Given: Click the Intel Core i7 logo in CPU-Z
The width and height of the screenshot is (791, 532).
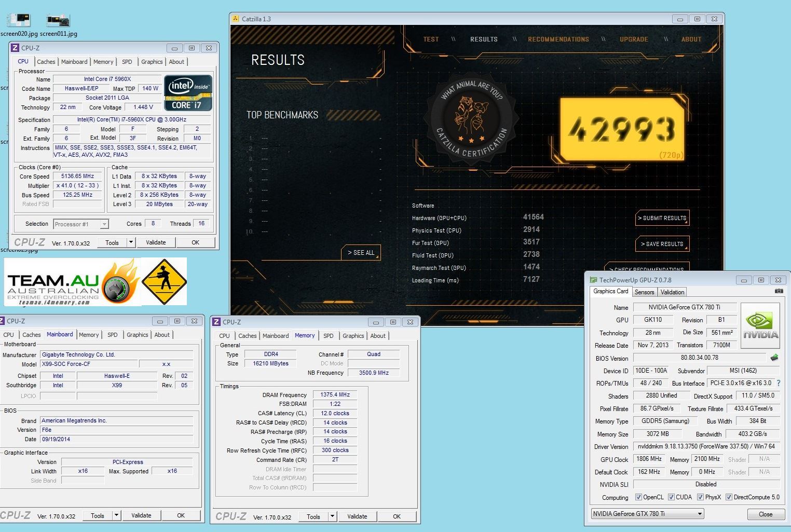Looking at the screenshot, I should (x=188, y=93).
